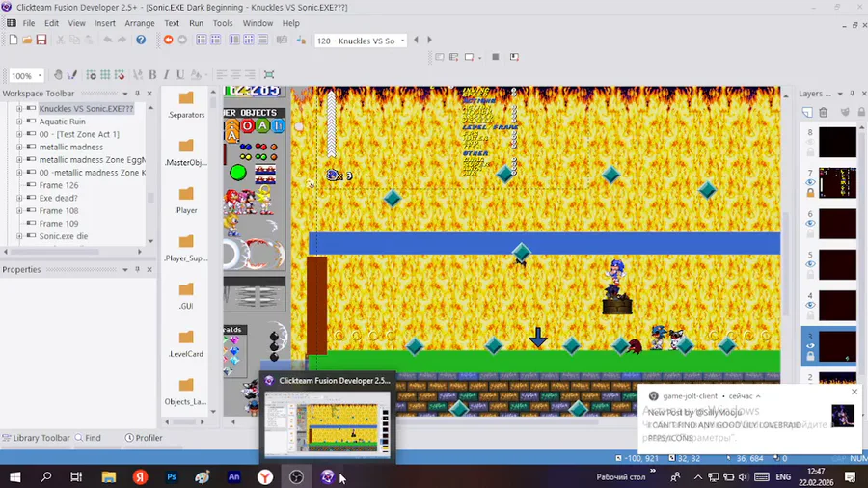Click the Stop square icon

click(x=496, y=57)
